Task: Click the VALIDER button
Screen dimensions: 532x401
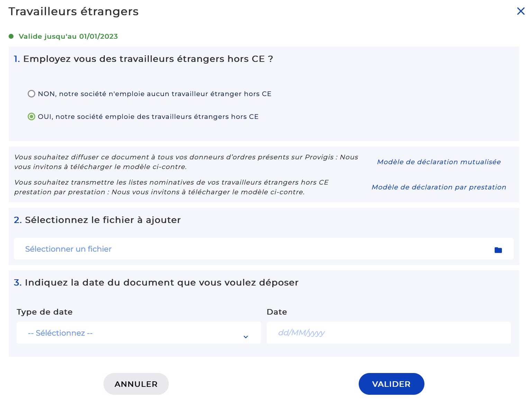Action: pyautogui.click(x=391, y=384)
